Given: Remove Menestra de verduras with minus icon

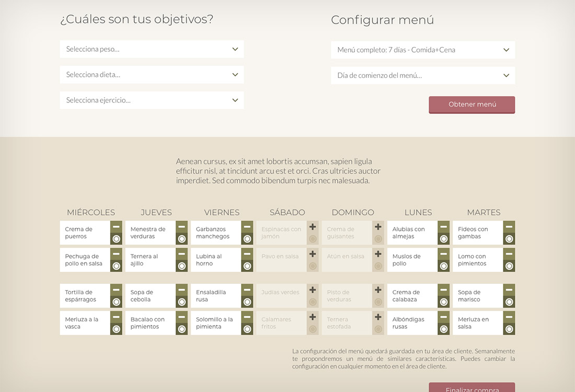Looking at the screenshot, I should [x=181, y=227].
